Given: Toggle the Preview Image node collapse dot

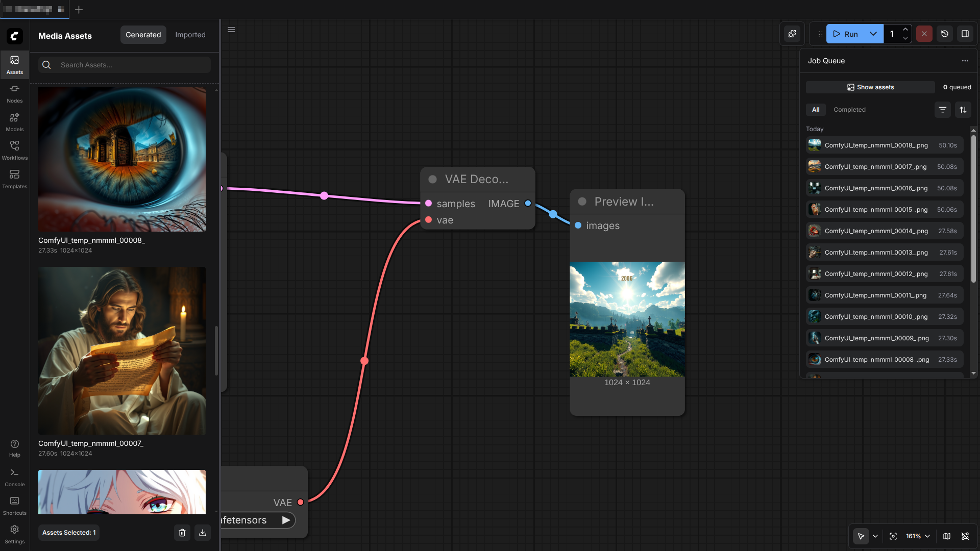Looking at the screenshot, I should click(582, 202).
